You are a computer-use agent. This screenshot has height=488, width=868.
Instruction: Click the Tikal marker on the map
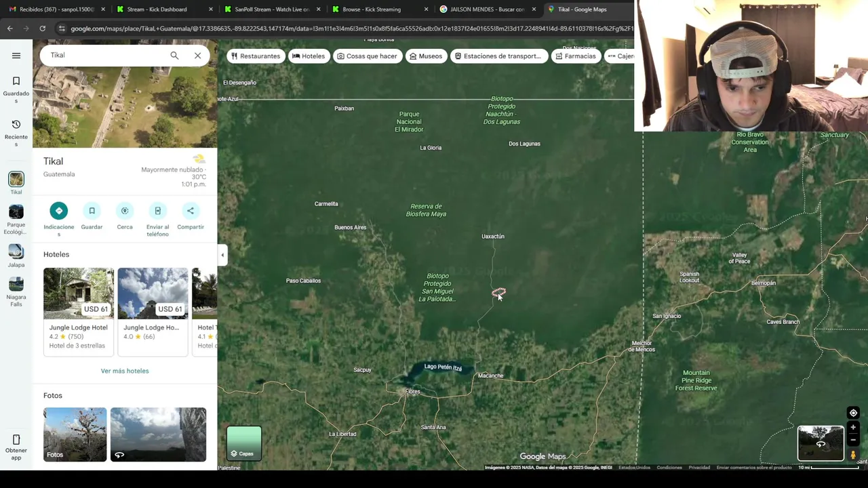pos(498,292)
